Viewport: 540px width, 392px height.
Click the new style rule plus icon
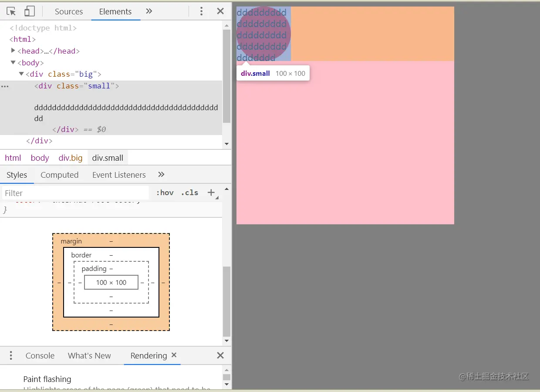point(211,193)
